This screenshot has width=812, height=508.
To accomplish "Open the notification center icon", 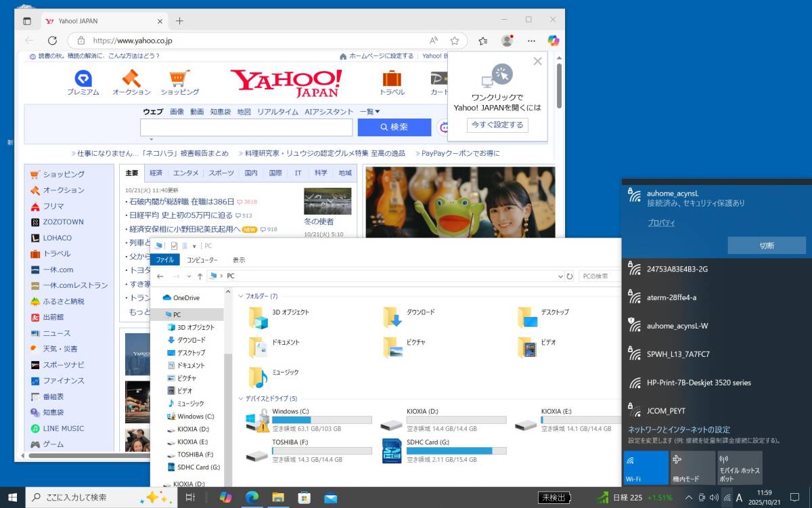I will point(794,497).
